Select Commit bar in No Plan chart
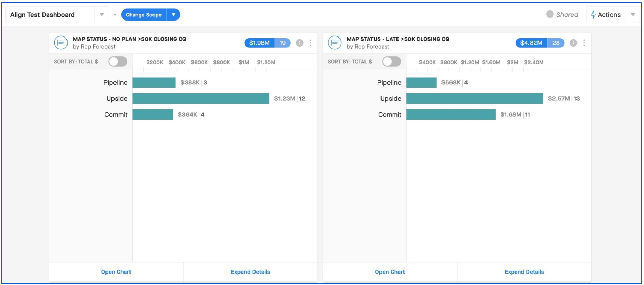Image resolution: width=644 pixels, height=285 pixels. click(153, 114)
